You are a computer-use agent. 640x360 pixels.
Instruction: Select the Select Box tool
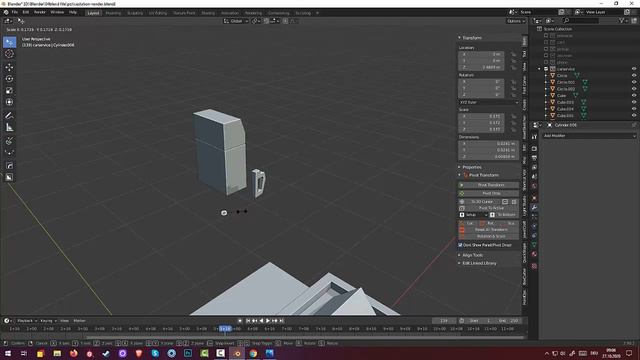(x=9, y=42)
